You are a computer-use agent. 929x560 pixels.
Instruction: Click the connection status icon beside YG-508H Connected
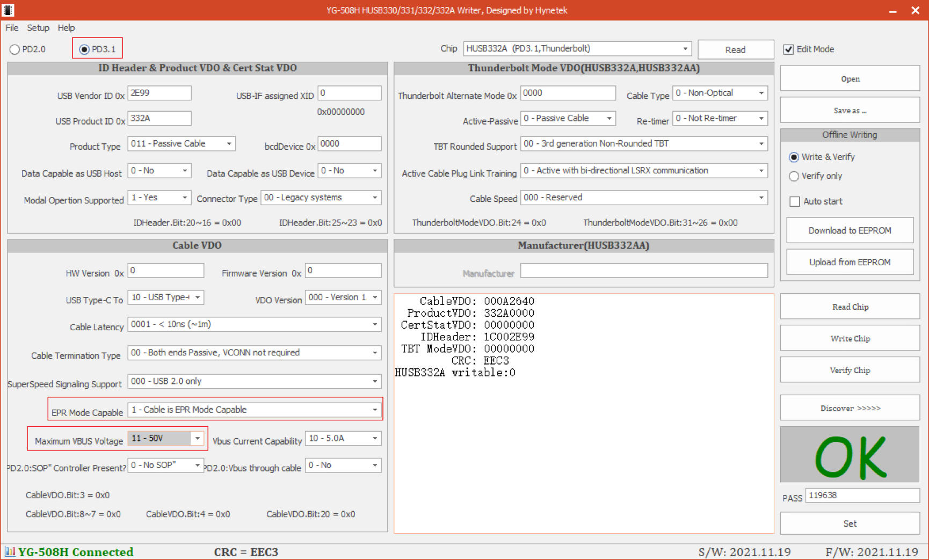click(10, 551)
